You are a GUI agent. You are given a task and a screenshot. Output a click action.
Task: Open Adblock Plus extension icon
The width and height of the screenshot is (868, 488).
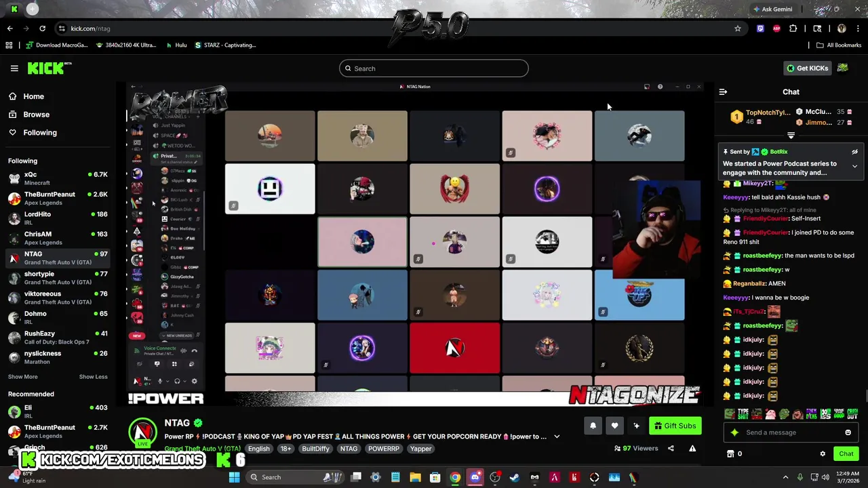click(776, 28)
